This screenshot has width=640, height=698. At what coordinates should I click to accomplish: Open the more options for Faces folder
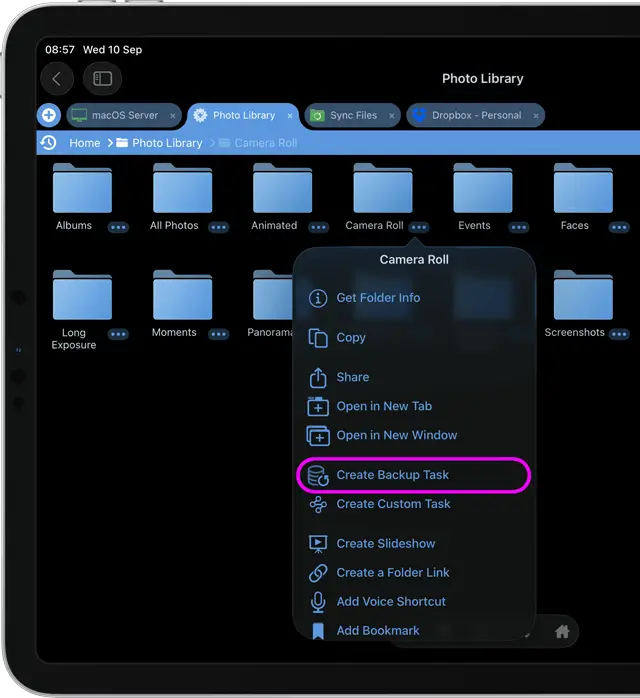point(619,227)
